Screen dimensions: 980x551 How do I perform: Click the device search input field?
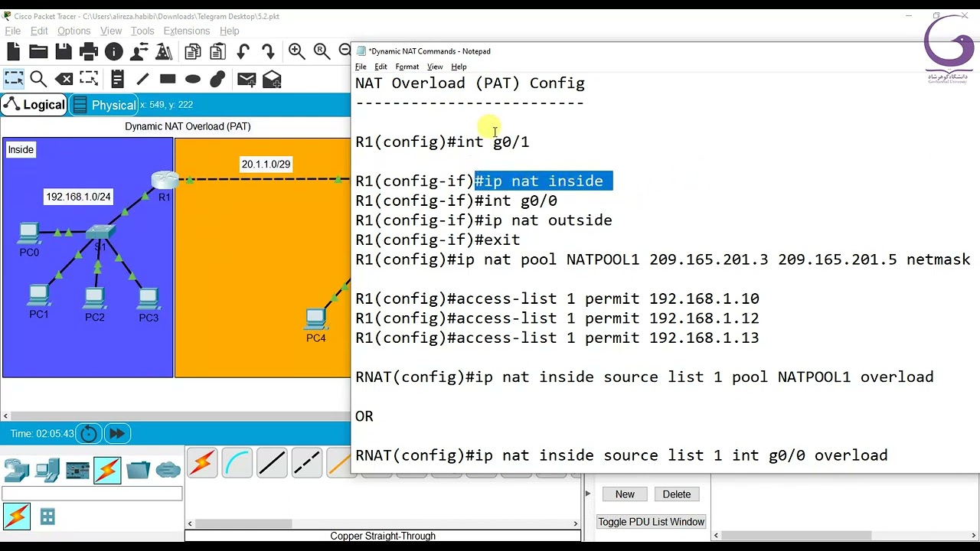(92, 494)
